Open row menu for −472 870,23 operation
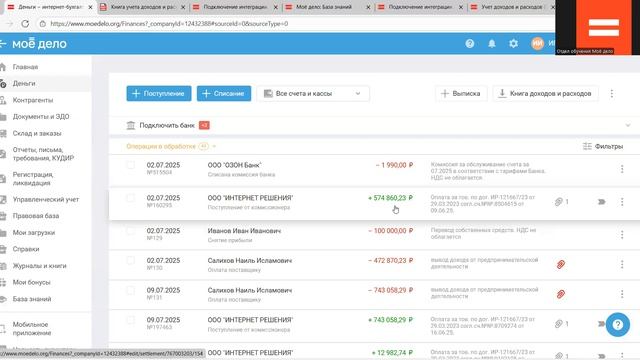 622,264
